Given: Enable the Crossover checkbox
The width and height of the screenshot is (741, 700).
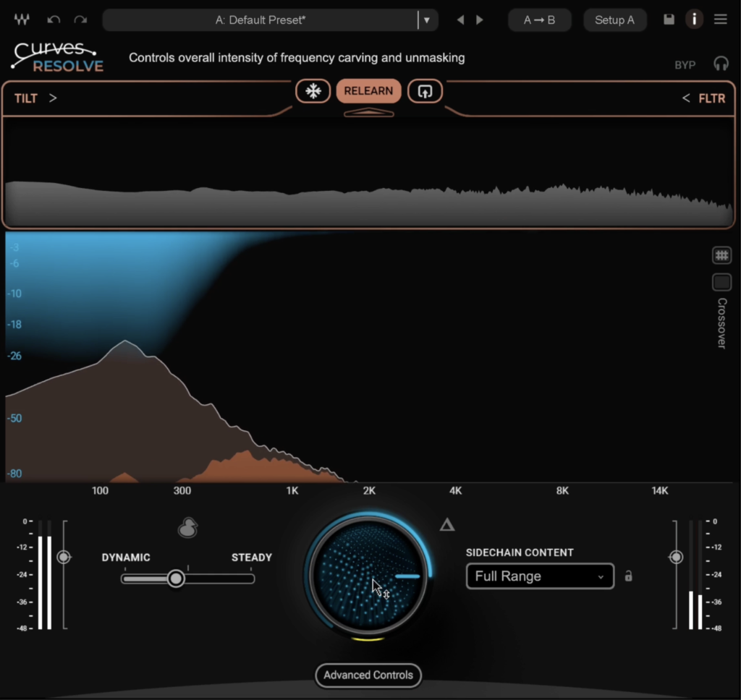Looking at the screenshot, I should pyautogui.click(x=721, y=282).
